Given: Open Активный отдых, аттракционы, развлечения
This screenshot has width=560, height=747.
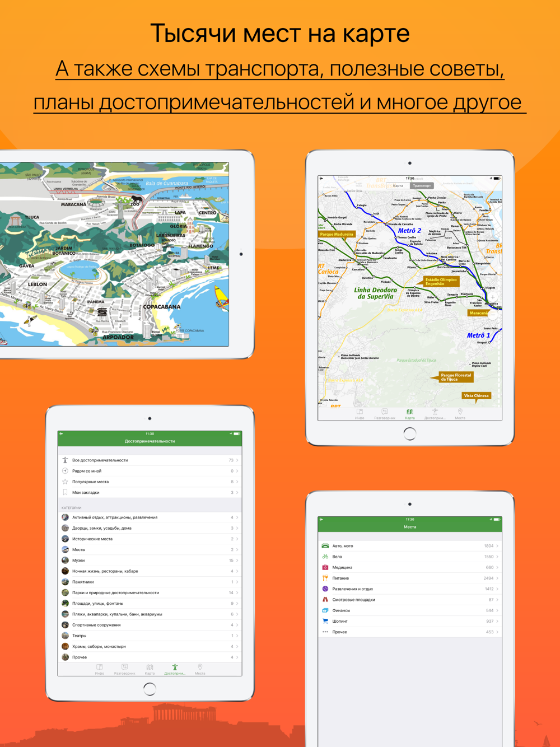Looking at the screenshot, I should coord(150,517).
